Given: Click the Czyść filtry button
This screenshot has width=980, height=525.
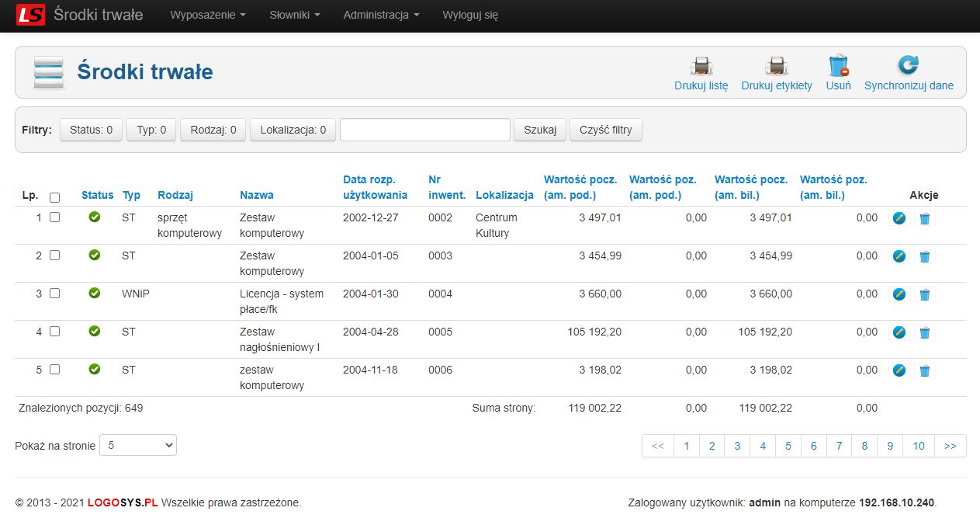Looking at the screenshot, I should click(x=605, y=130).
